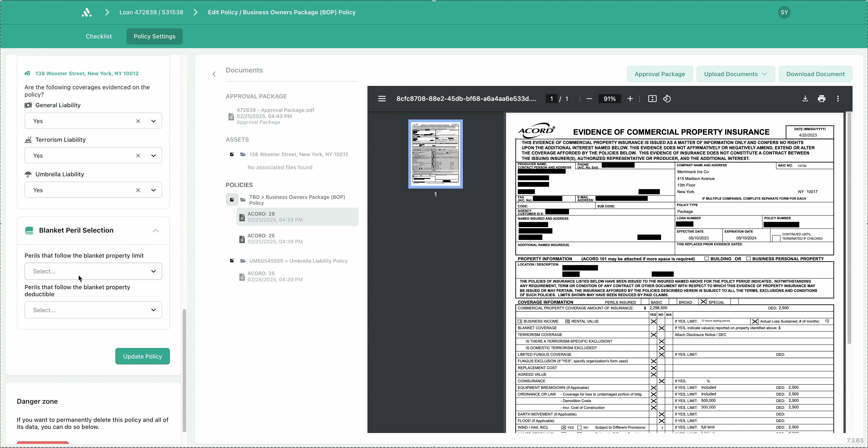Click the PDF toolbar download icon
Viewport: 868px width, 448px height.
click(x=805, y=99)
